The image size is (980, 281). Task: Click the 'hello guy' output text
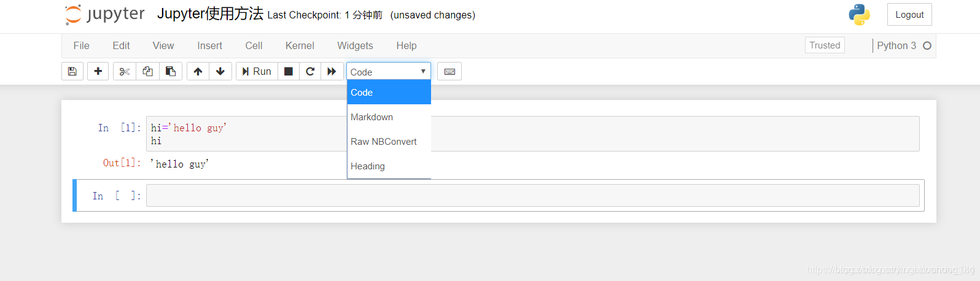(x=179, y=164)
